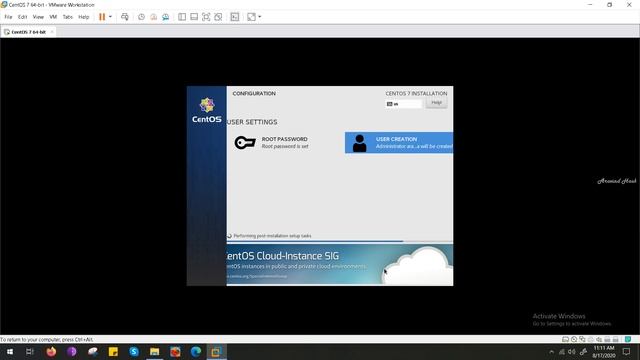Click the keyboard layout 'us' indicator
Image resolution: width=640 pixels, height=360 pixels.
[403, 104]
